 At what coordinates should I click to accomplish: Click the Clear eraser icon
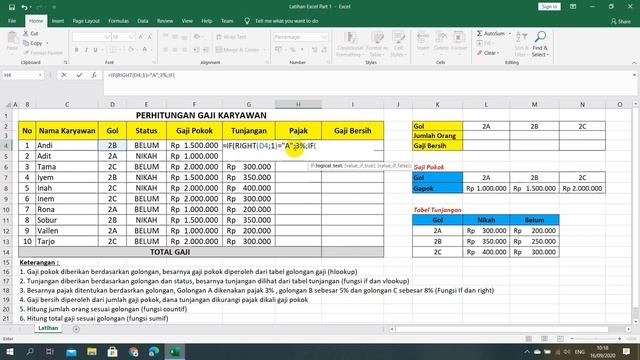480,53
